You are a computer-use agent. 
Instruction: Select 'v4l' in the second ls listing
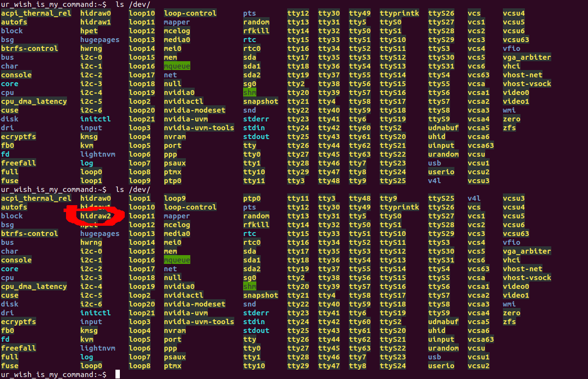pyautogui.click(x=475, y=198)
